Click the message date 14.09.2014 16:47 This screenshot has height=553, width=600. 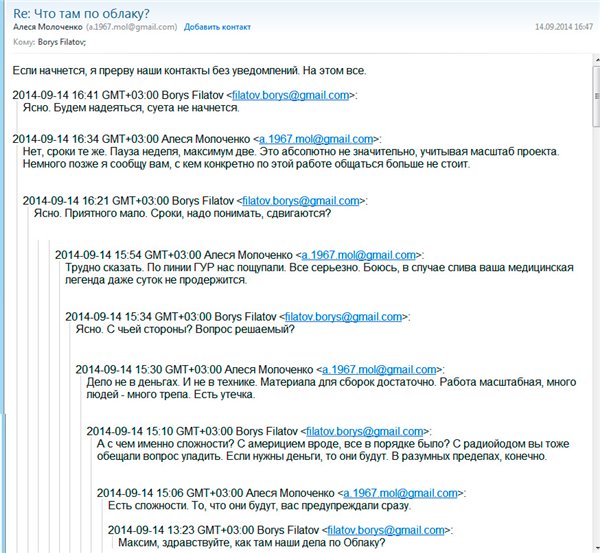(563, 27)
